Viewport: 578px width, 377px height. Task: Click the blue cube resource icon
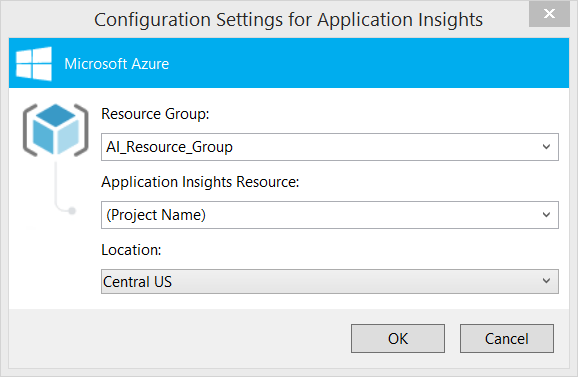[x=56, y=129]
